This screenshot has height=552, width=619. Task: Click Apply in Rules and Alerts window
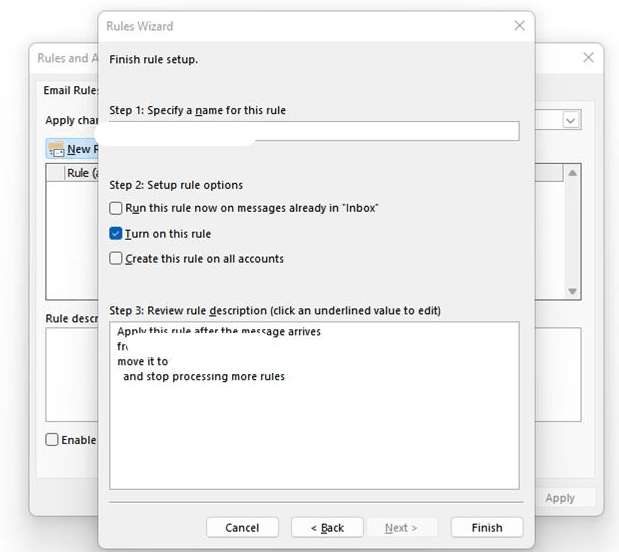[560, 498]
